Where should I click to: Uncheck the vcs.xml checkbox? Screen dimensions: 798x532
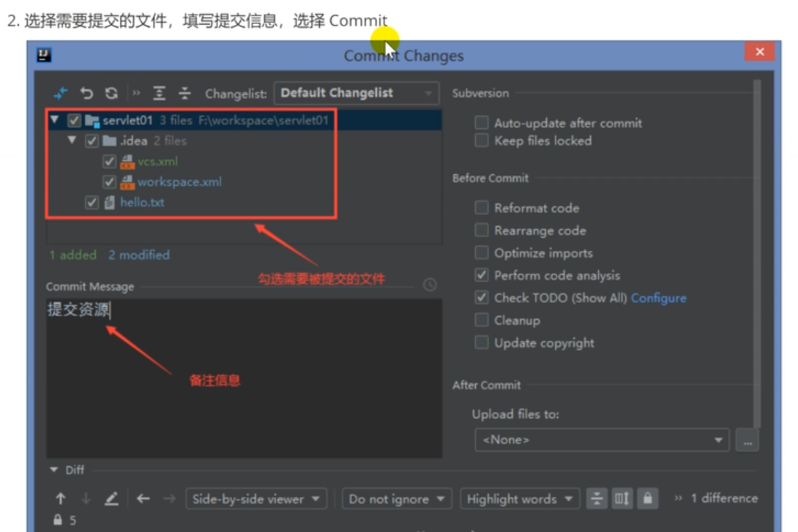[109, 162]
